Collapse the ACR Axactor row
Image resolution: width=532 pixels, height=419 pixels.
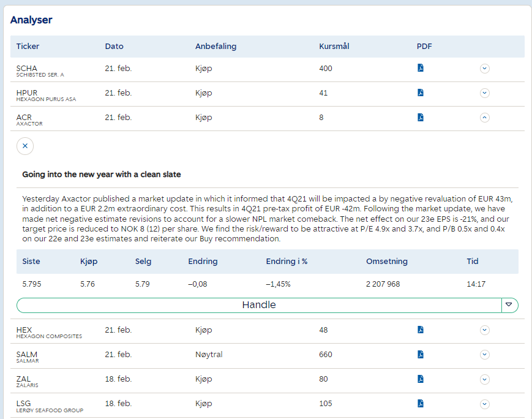pyautogui.click(x=484, y=118)
